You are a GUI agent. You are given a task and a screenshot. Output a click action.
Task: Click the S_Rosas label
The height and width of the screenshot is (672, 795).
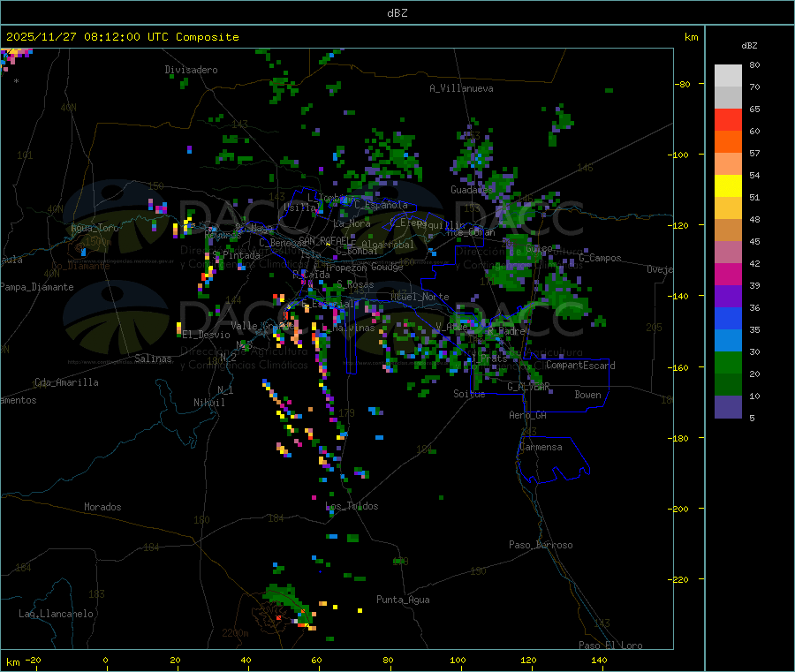click(x=355, y=285)
